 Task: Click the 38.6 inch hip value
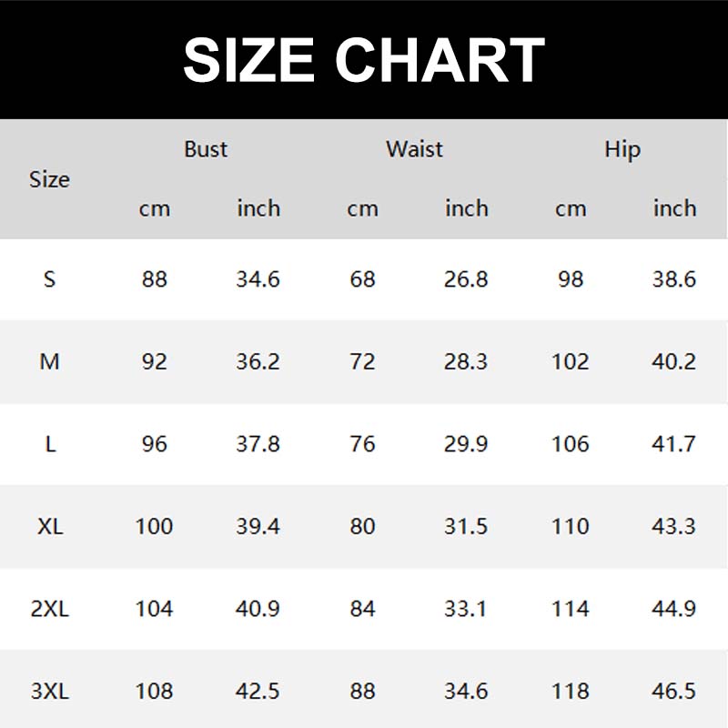[x=674, y=279]
